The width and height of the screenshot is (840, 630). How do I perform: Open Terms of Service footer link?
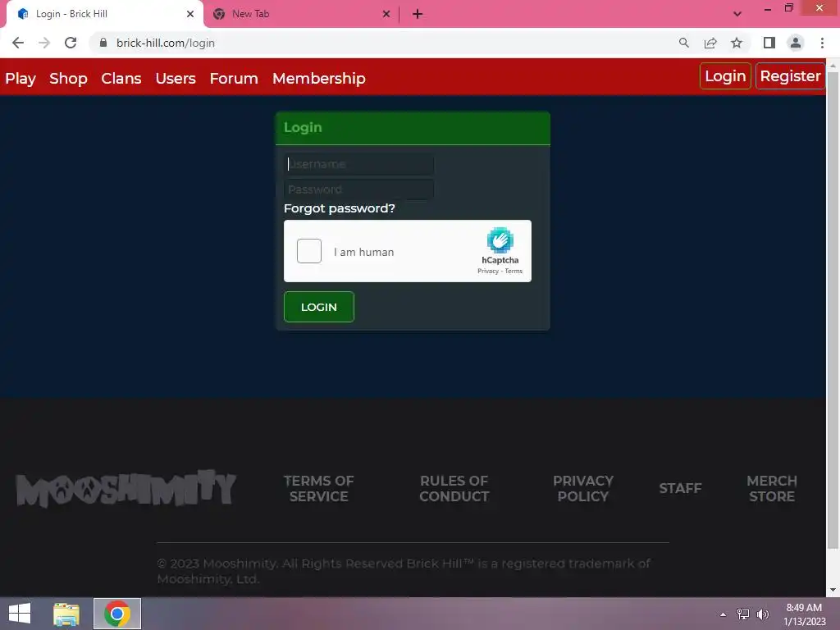point(319,488)
